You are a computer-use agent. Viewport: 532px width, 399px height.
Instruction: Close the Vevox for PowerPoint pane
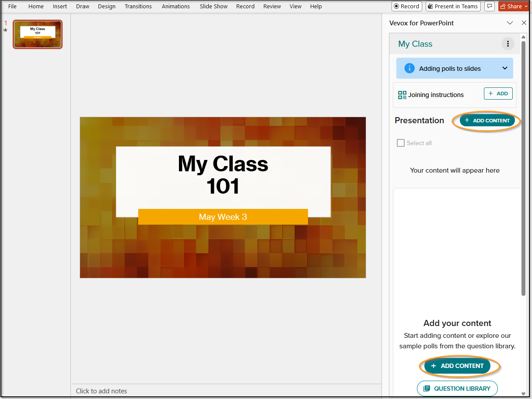pyautogui.click(x=524, y=23)
